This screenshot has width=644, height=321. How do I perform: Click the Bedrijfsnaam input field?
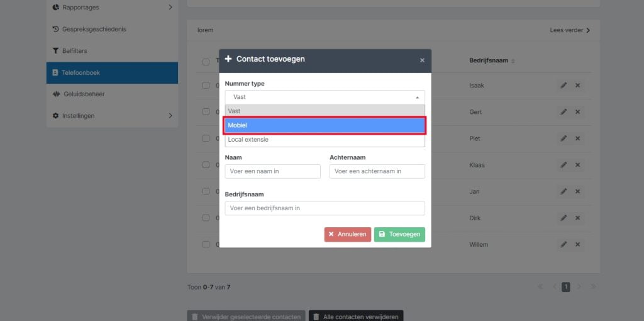[325, 208]
